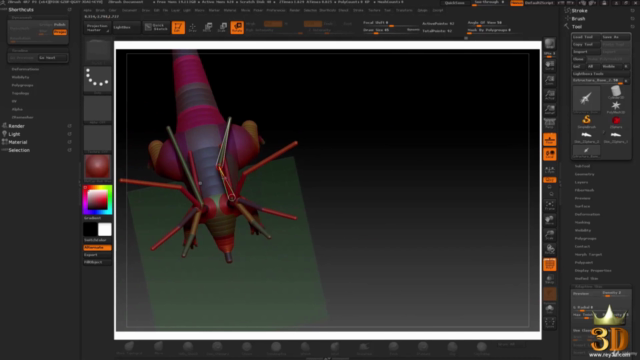The image size is (640, 360).
Task: Select the SimpleBrush tool
Action: click(x=586, y=121)
